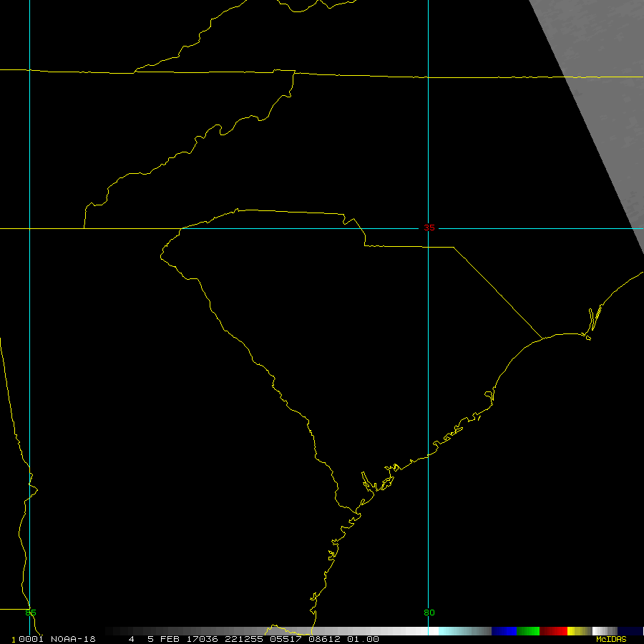Click the green 85 longitude label
Viewport: 644px width, 644px height.
(30, 613)
